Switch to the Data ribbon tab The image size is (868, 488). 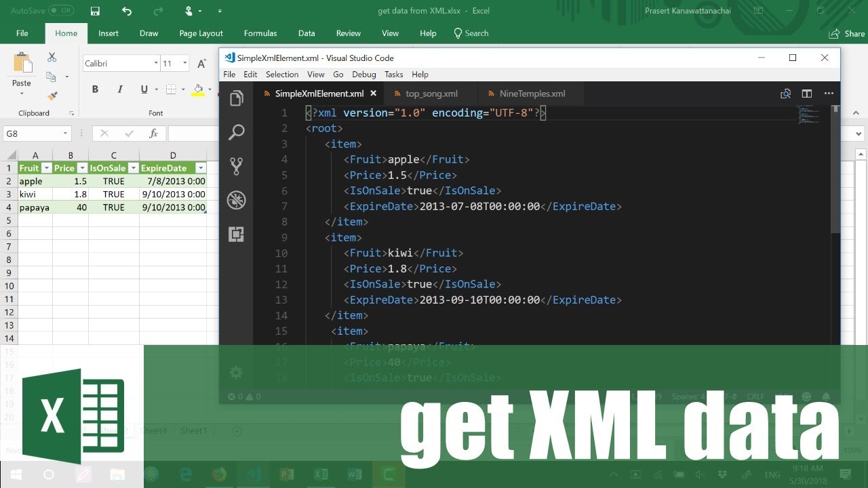307,33
